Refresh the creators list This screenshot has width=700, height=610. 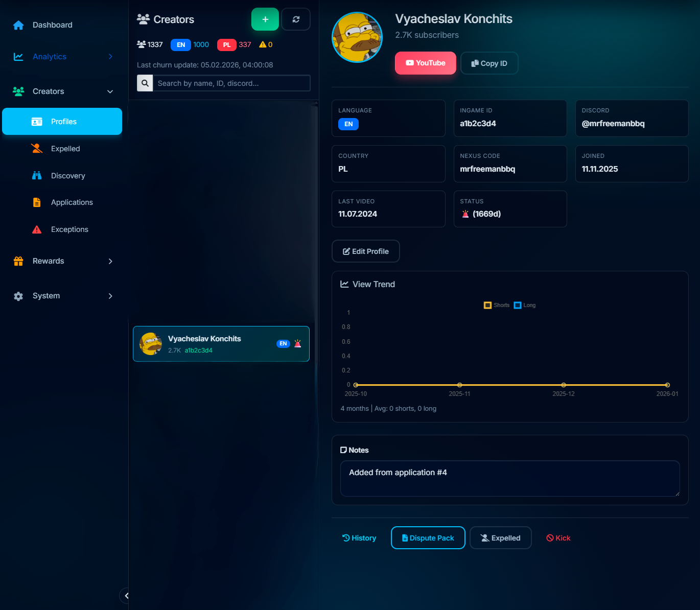pos(296,19)
